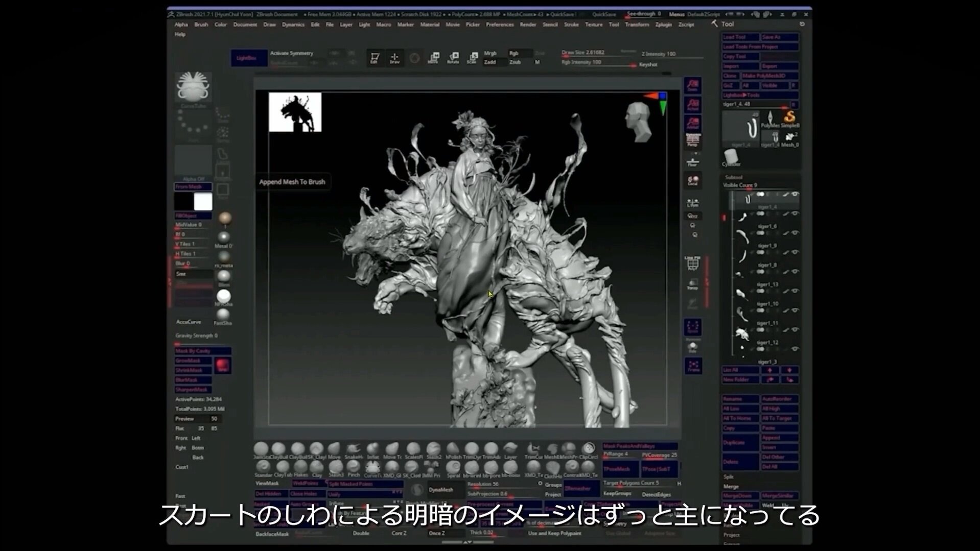Select the Scale gizmo icon

[473, 58]
